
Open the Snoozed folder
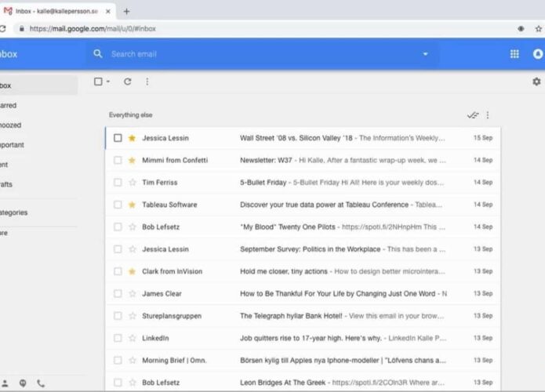tap(10, 125)
